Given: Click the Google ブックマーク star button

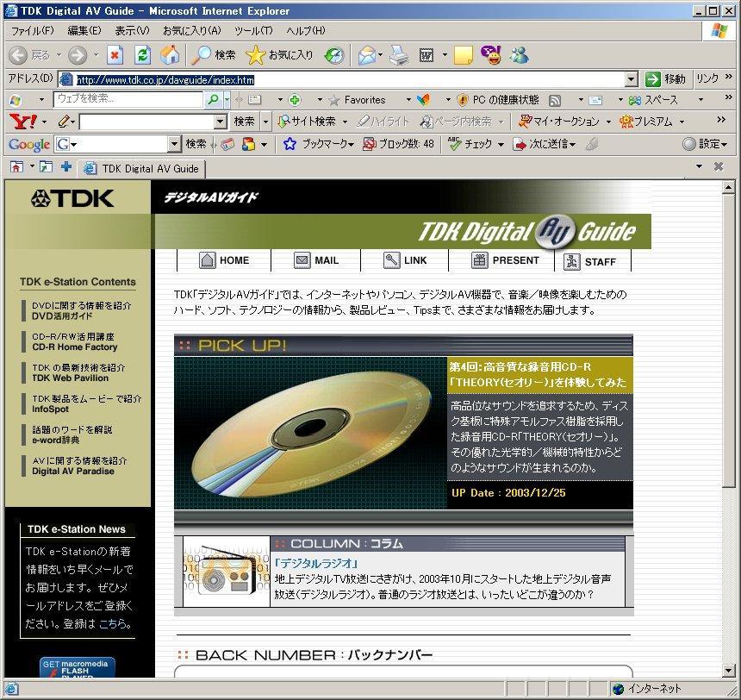Looking at the screenshot, I should point(318,144).
